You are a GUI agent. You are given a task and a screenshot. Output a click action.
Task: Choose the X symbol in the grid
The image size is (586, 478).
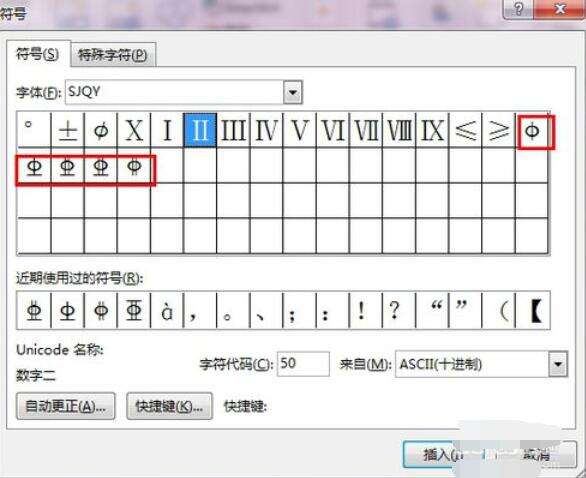(134, 130)
